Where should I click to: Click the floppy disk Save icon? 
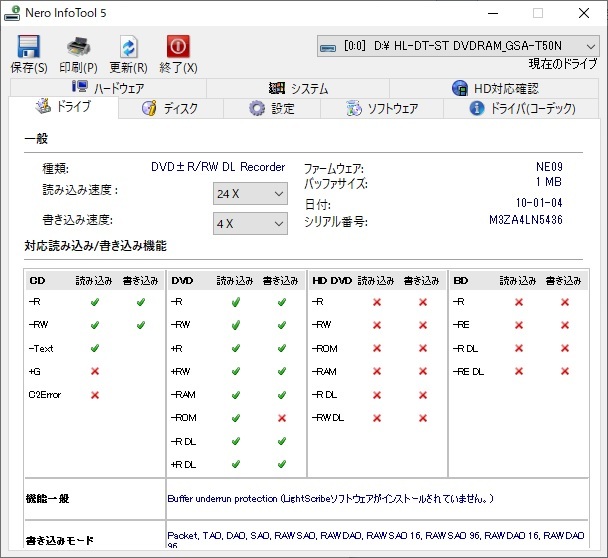coord(28,47)
